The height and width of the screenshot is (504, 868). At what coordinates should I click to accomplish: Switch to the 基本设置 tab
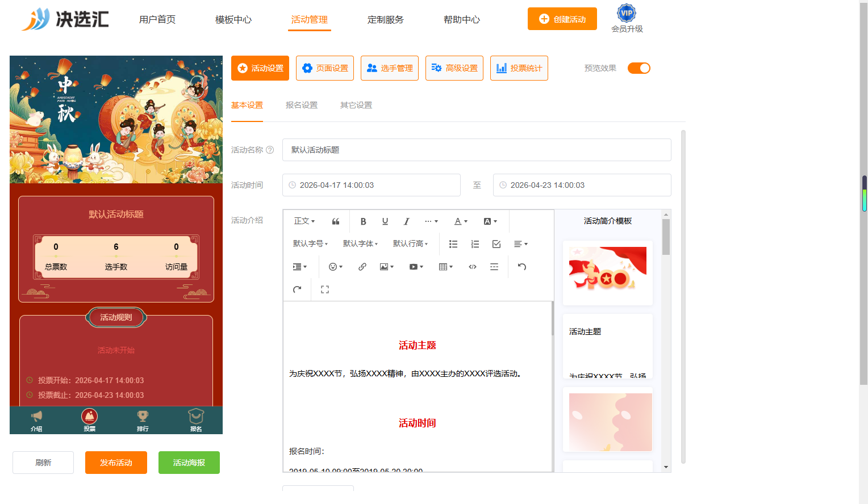tap(247, 106)
